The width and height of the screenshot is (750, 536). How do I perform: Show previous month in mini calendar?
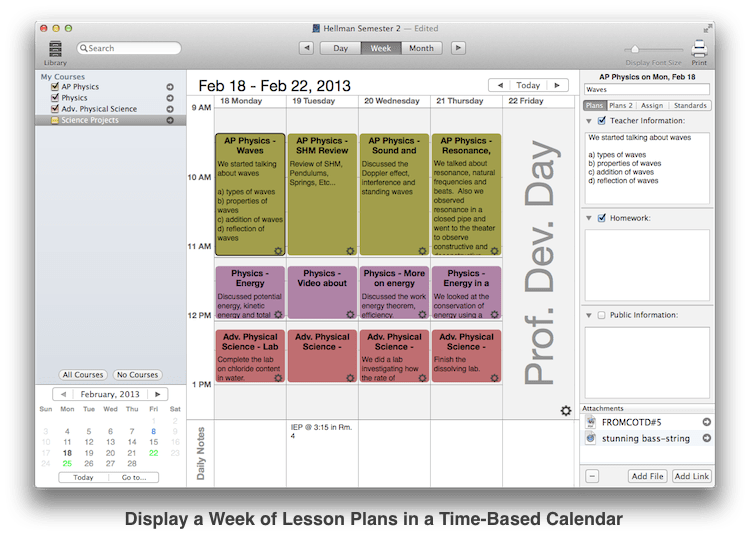coord(63,394)
